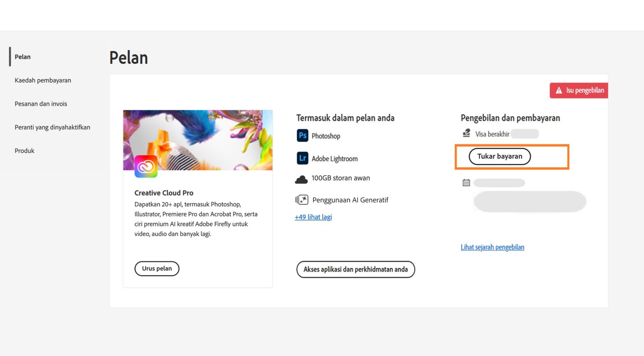Open Kaedah pembayaran from the sidebar
644x356 pixels.
point(43,80)
